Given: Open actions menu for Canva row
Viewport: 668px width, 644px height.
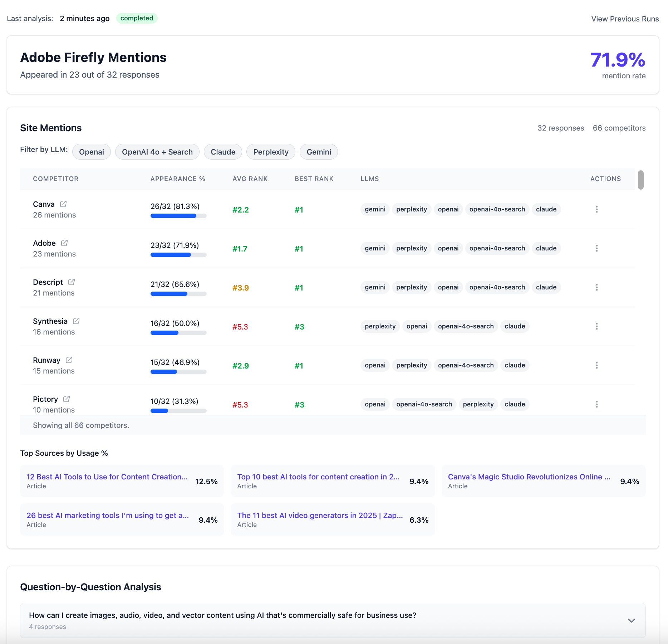Looking at the screenshot, I should pos(596,209).
